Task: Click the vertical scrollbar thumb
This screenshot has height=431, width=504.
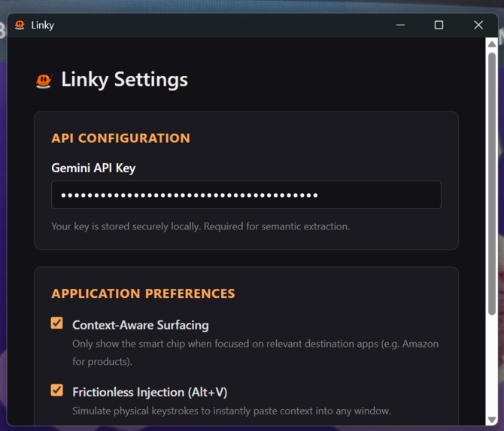Action: [x=492, y=184]
